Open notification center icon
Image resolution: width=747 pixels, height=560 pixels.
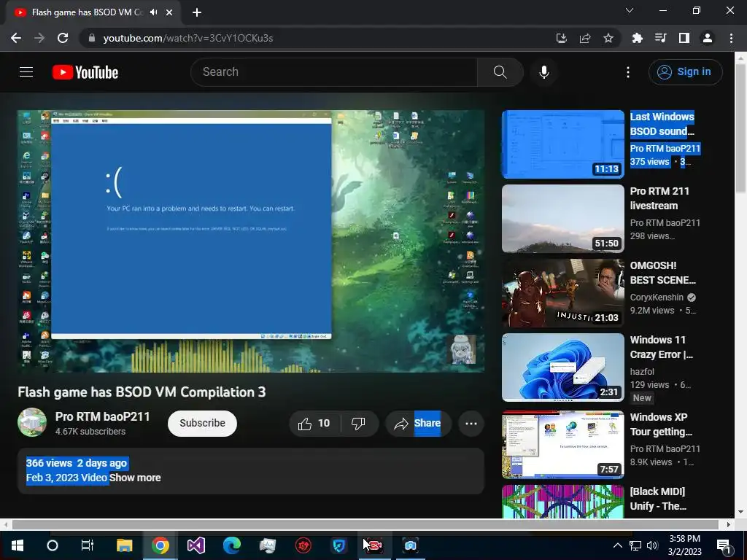pos(724,545)
